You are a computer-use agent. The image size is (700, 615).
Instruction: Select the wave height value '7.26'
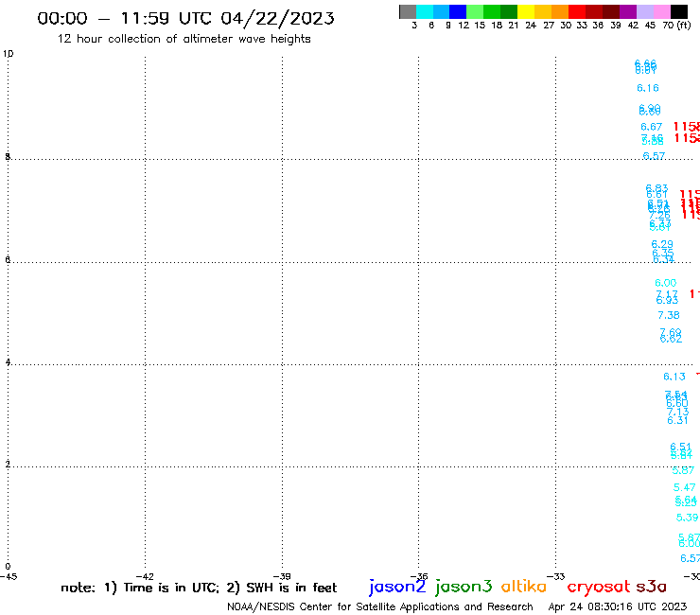(x=659, y=216)
